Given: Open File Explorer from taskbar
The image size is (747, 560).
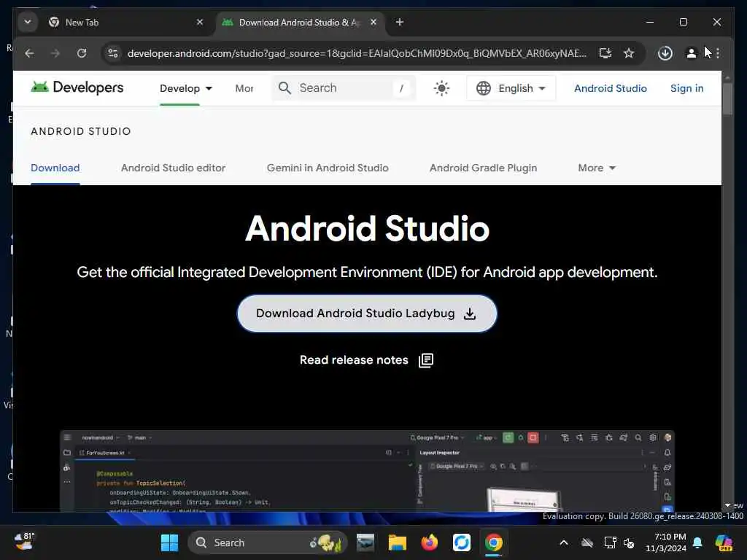Looking at the screenshot, I should [398, 542].
